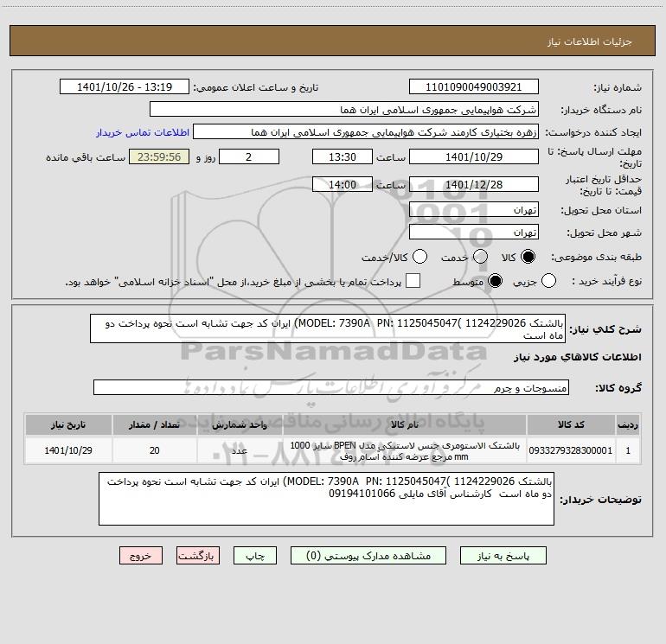This screenshot has height=644, width=666.
Task: Focus the استان محل تحویل field
Action: 473,210
